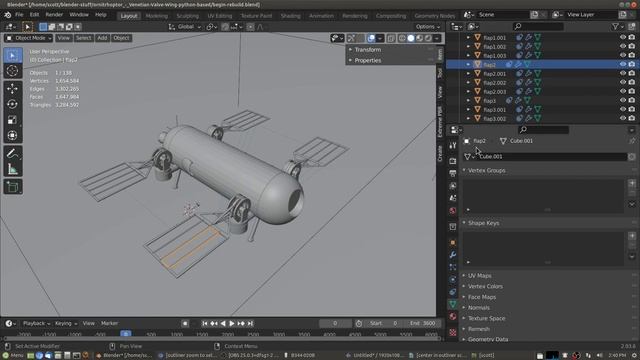
Task: Click the current frame field
Action: pos(335,323)
